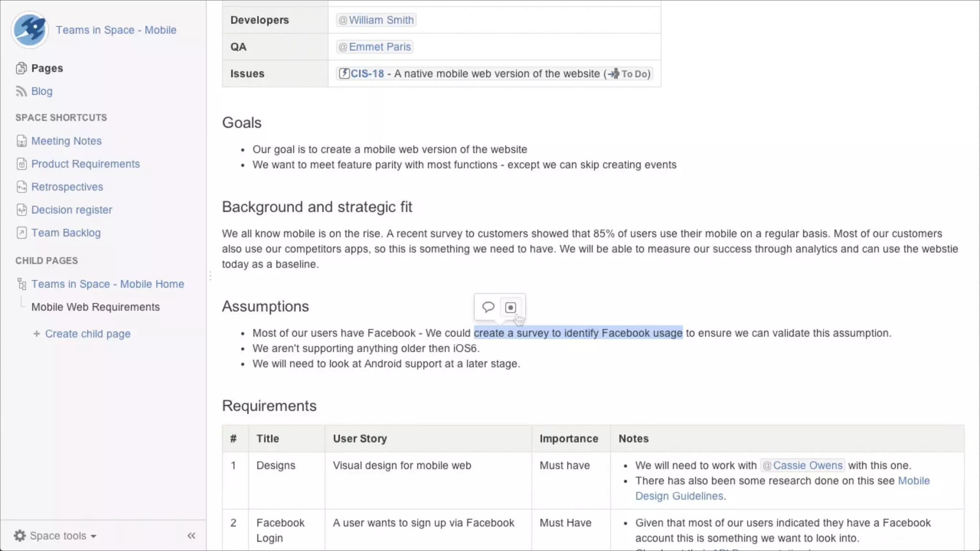Click the Teams in Space page tree icon
The width and height of the screenshot is (980, 551).
point(22,284)
